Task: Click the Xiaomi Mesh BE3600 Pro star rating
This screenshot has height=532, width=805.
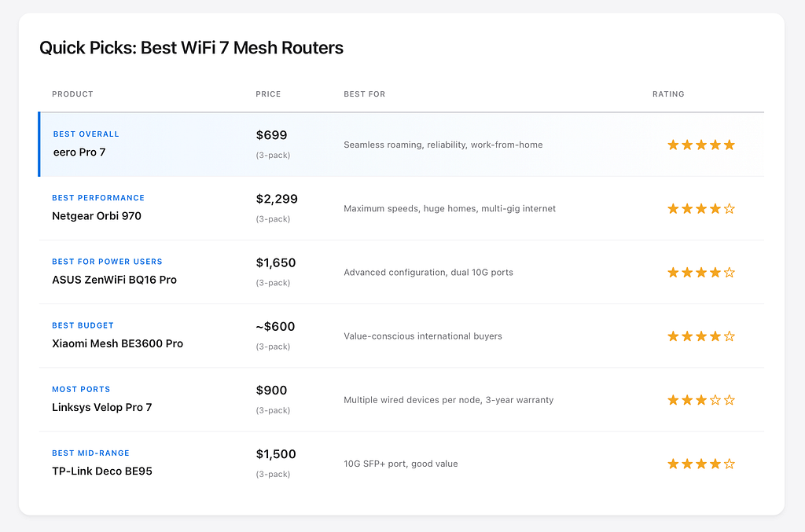Action: pyautogui.click(x=700, y=336)
